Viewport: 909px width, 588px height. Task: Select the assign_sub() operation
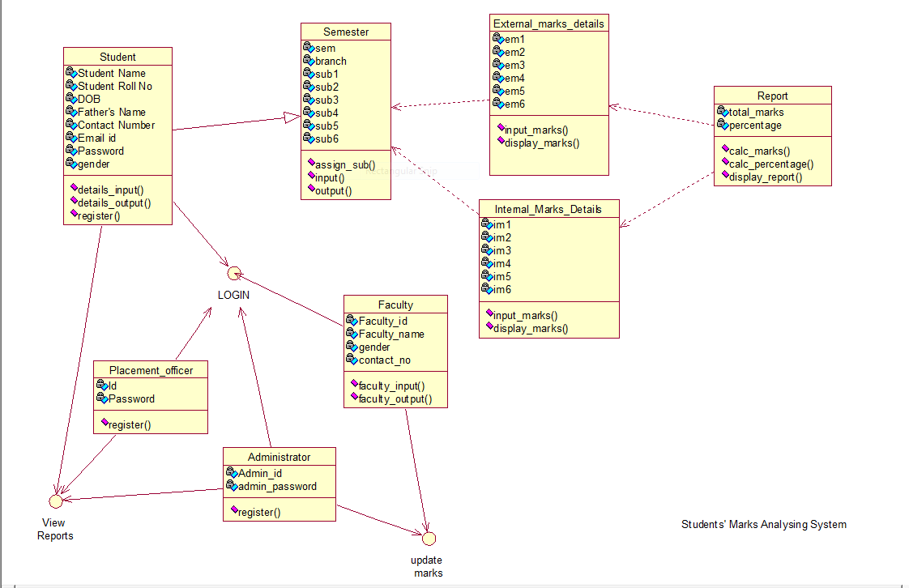point(345,165)
